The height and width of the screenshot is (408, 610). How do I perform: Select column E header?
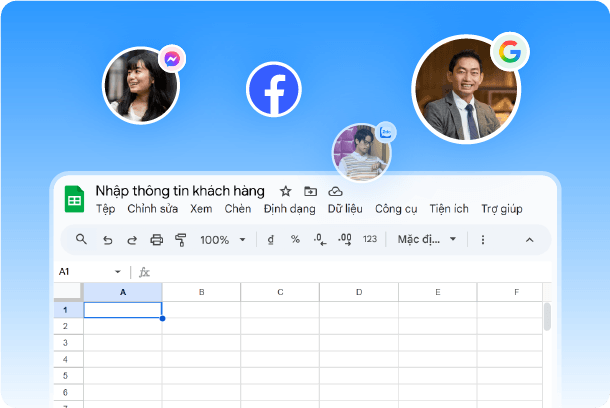[438, 292]
